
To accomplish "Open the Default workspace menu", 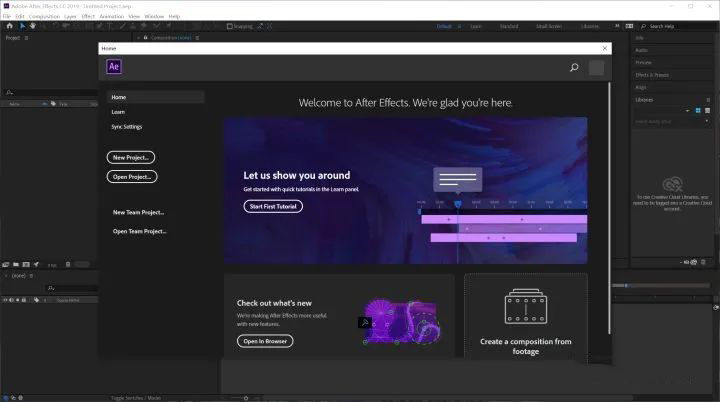I will (x=459, y=26).
